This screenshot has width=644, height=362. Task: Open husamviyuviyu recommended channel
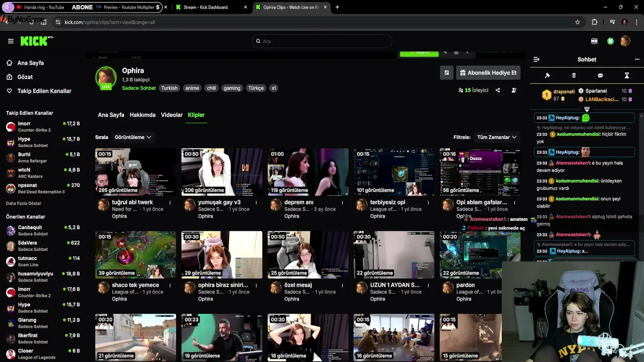point(43,277)
